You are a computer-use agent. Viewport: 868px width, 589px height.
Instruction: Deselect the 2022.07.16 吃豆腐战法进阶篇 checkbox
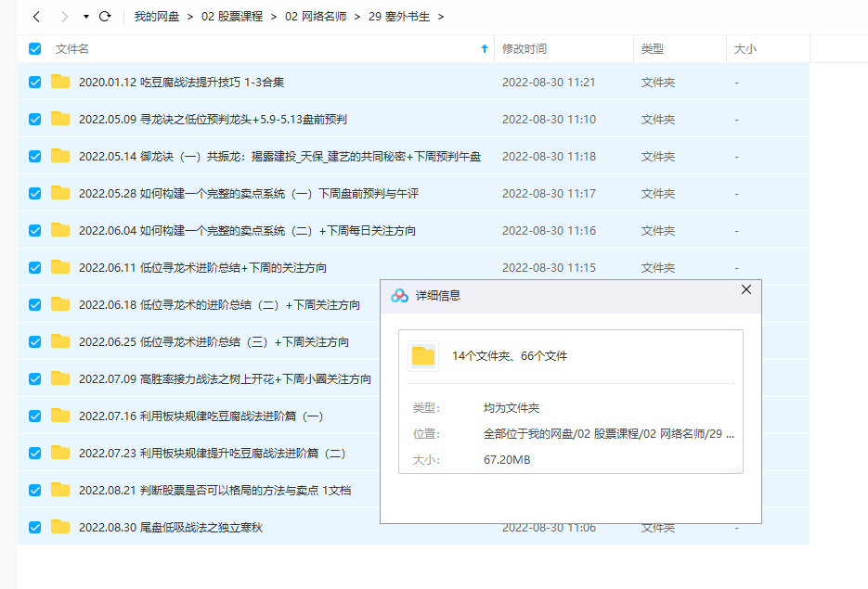click(34, 415)
